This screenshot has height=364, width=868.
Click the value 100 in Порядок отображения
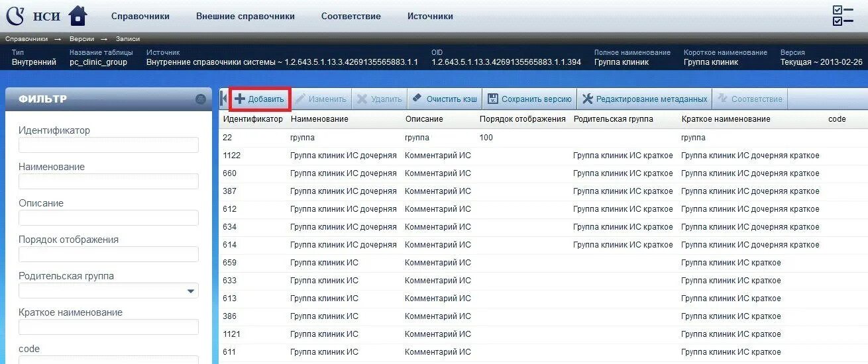point(486,138)
